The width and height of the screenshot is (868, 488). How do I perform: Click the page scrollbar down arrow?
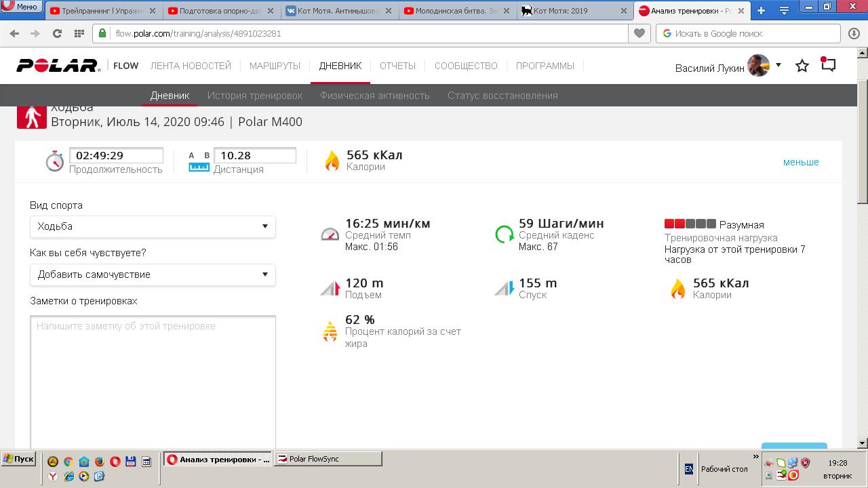863,443
